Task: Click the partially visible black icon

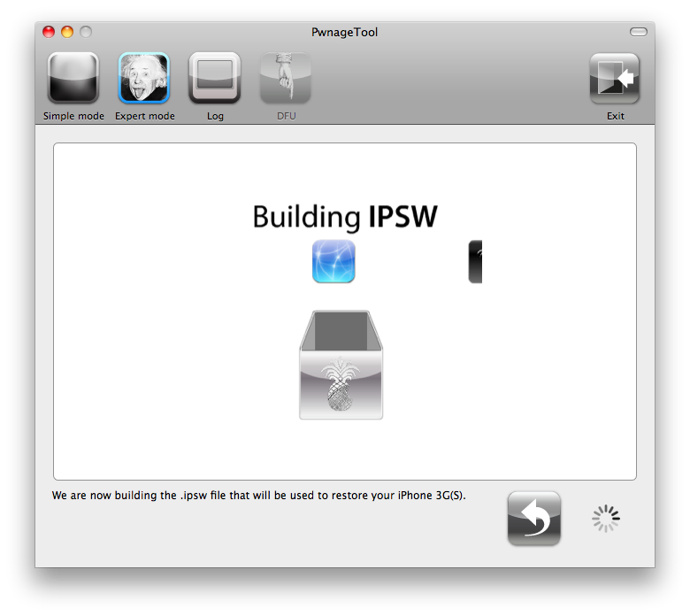Action: 475,262
